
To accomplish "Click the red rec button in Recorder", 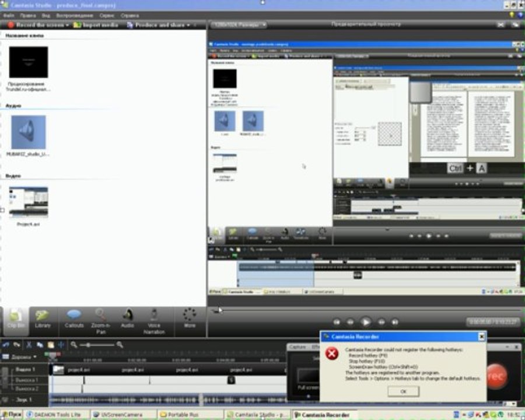I will 496,376.
